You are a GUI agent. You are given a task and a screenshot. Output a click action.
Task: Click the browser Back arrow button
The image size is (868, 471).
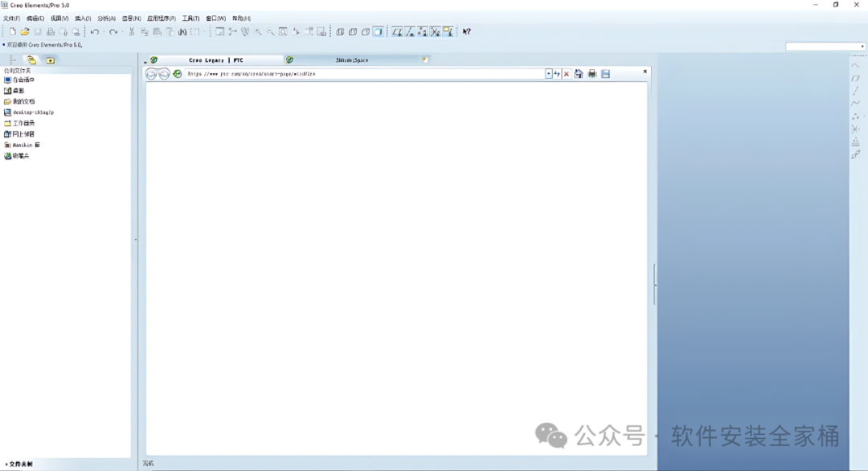(150, 74)
